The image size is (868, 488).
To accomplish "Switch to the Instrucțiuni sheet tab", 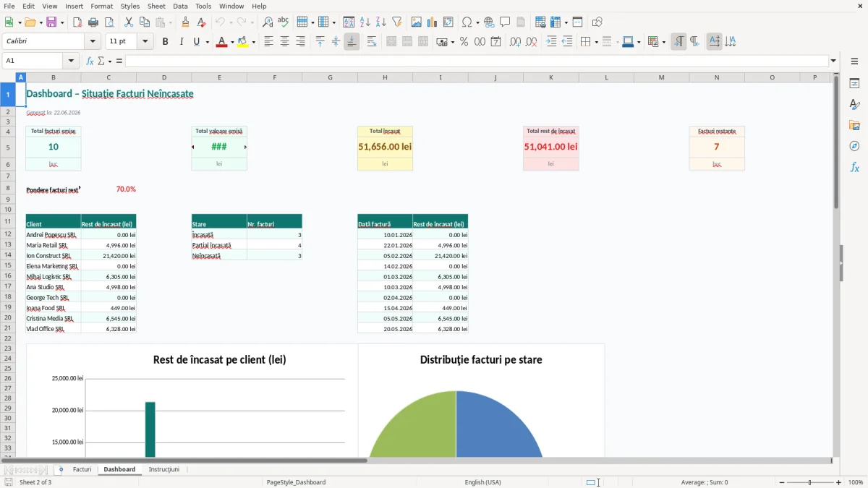I will (x=164, y=469).
